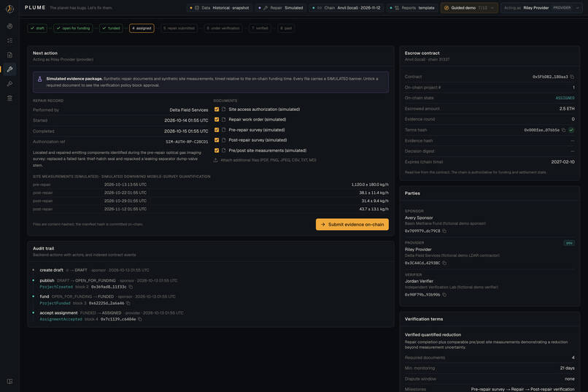
Task: Open the document sidebar icon
Action: coord(9,55)
